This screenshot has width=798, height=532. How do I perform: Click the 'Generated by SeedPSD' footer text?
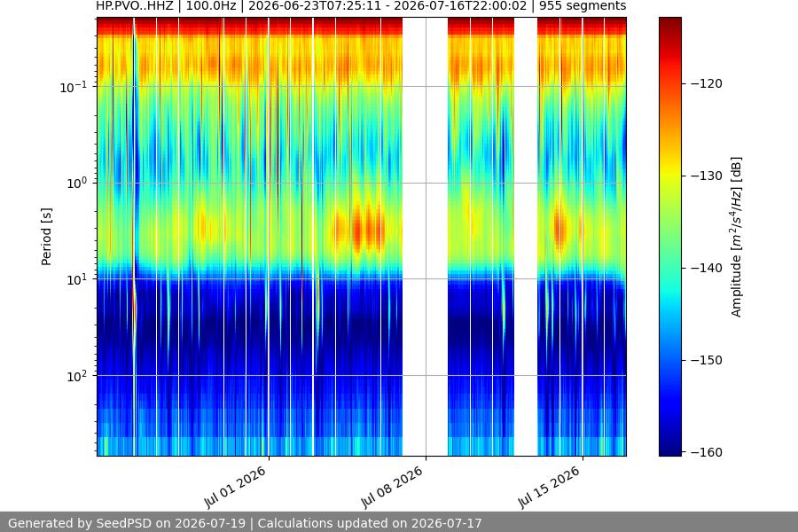245,523
